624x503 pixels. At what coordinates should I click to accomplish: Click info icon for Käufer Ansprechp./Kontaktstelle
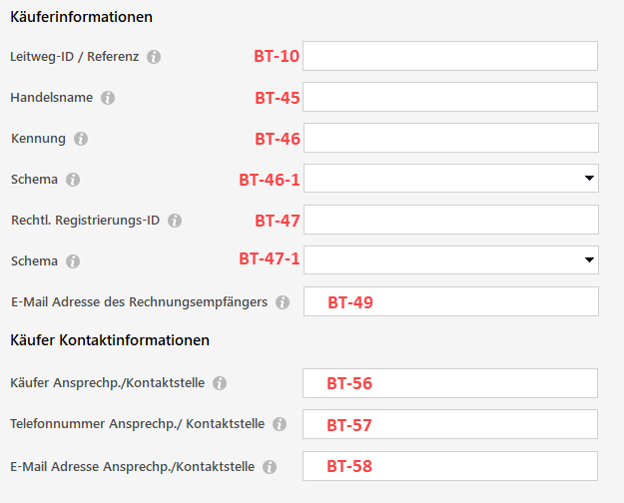(220, 383)
